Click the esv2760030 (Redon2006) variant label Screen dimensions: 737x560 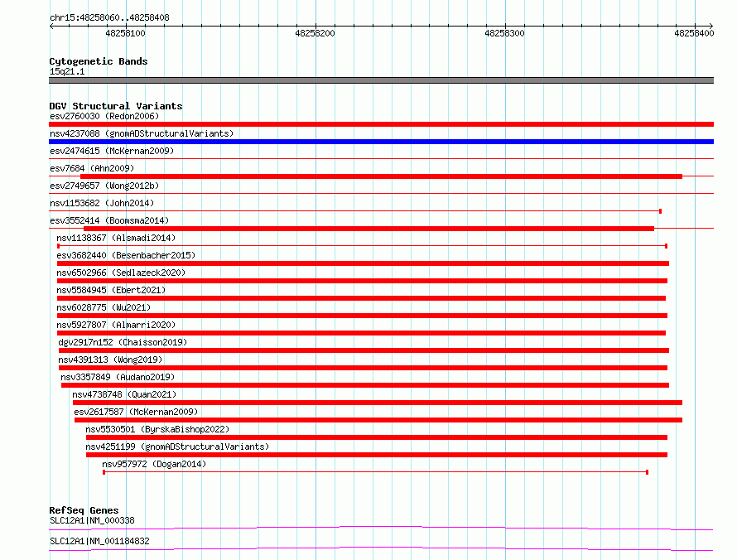point(104,116)
